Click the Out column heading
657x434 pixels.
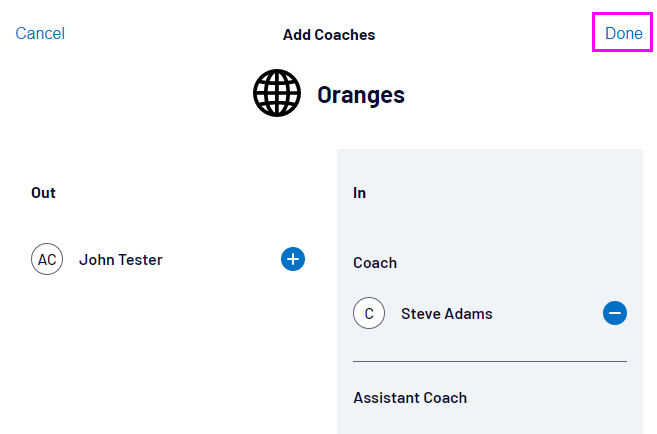pyautogui.click(x=43, y=193)
